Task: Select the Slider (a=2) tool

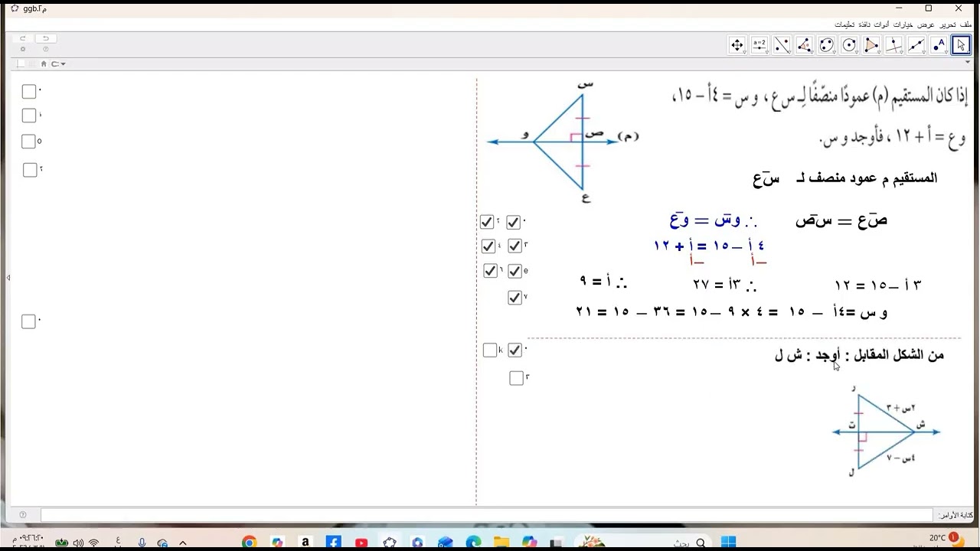Action: coord(759,45)
